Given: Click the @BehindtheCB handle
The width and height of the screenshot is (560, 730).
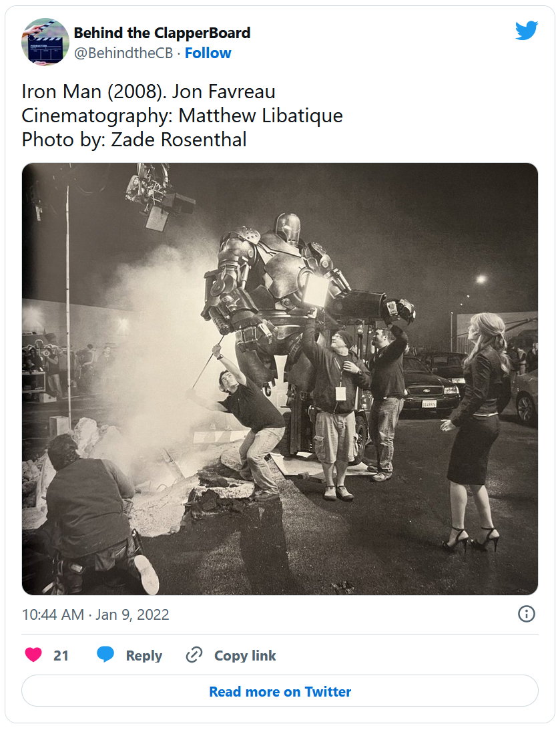Looking at the screenshot, I should point(125,53).
